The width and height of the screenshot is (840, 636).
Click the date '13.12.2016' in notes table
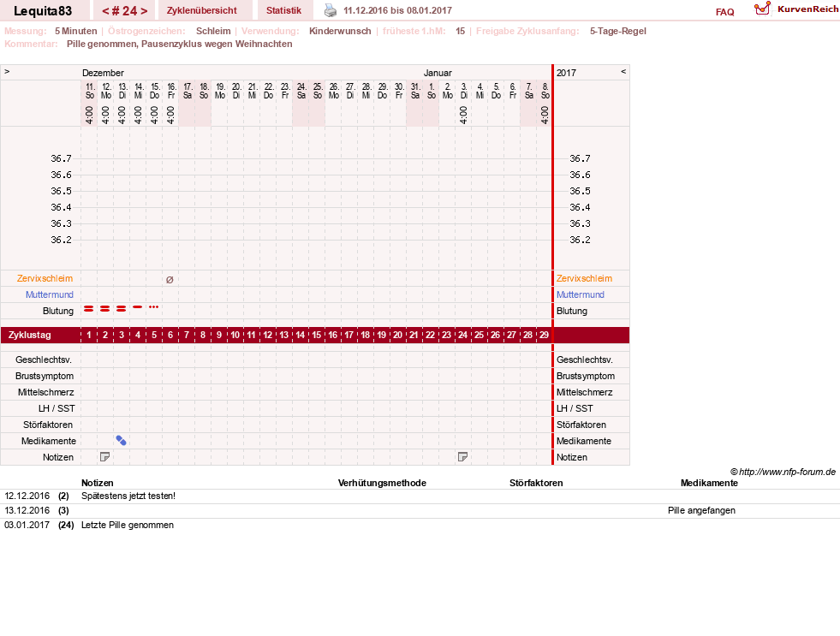[27, 510]
